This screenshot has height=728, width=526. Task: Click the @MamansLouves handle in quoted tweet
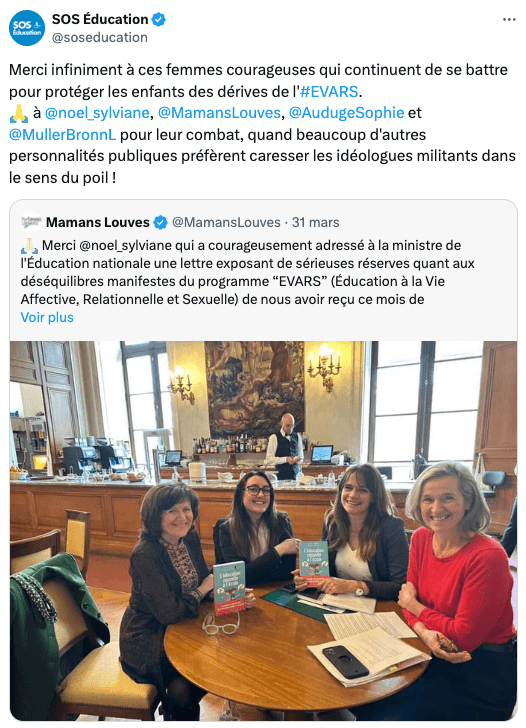coord(226,222)
